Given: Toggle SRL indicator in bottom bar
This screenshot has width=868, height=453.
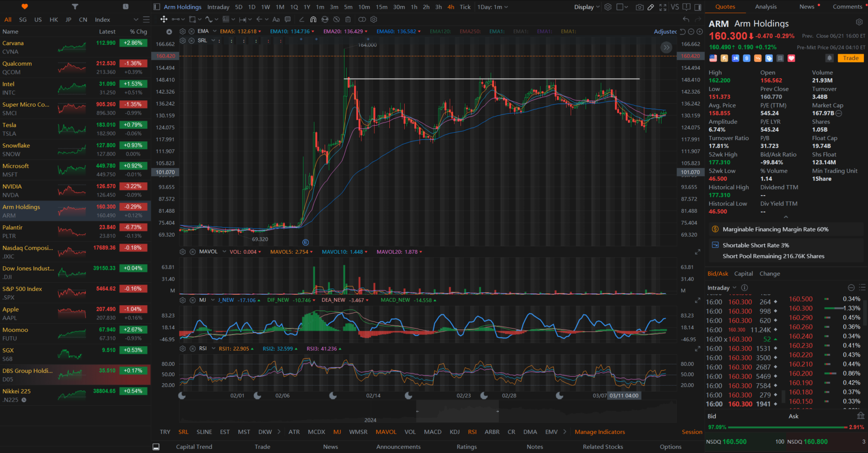Looking at the screenshot, I should coord(183,432).
